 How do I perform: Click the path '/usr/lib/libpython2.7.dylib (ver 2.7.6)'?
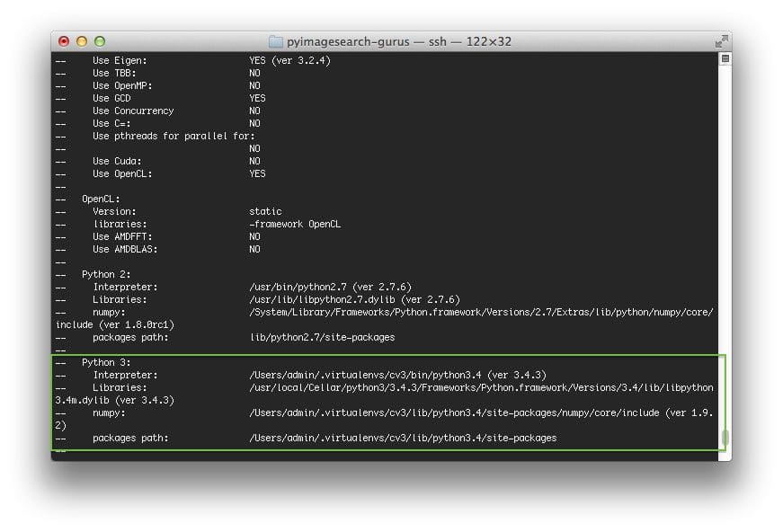click(354, 299)
